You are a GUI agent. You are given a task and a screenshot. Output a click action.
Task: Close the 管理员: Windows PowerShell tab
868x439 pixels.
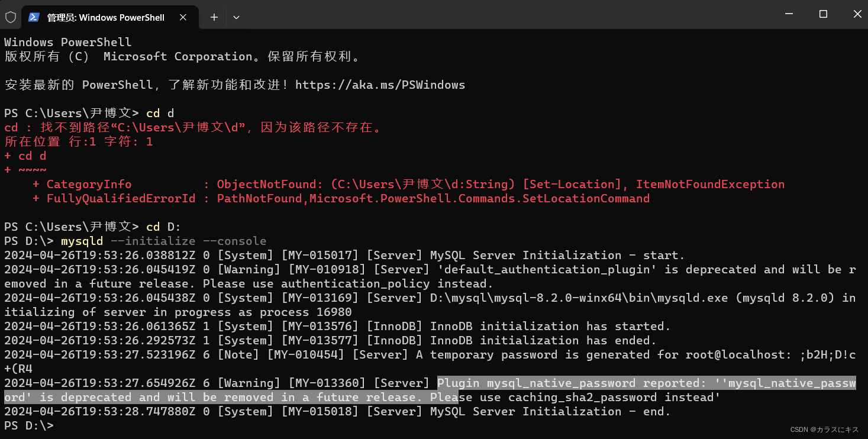tap(183, 17)
